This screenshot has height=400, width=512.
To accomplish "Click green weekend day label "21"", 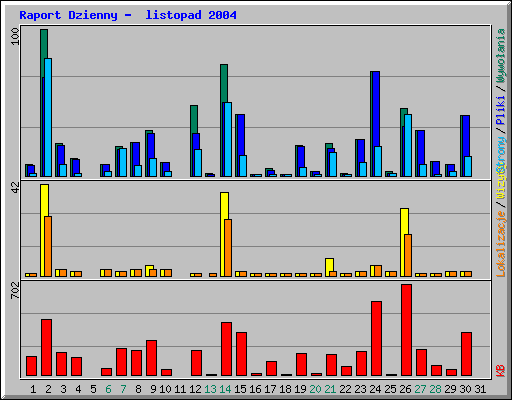I will click(x=330, y=389).
